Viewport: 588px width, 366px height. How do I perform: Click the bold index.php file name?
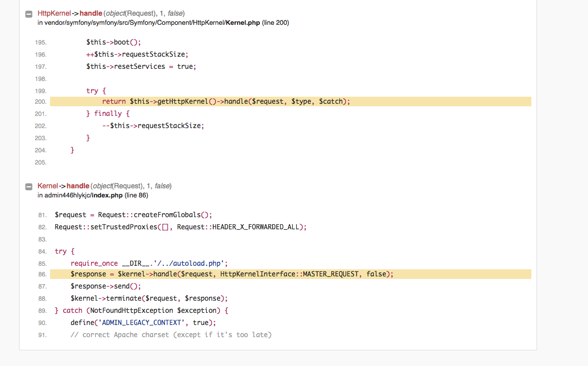[x=107, y=195]
